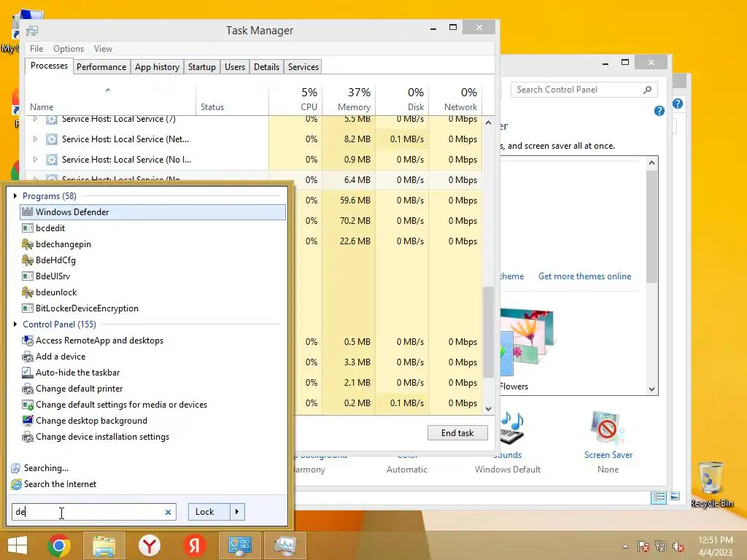Switch to the Users tab
This screenshot has width=747, height=560.
click(x=235, y=67)
